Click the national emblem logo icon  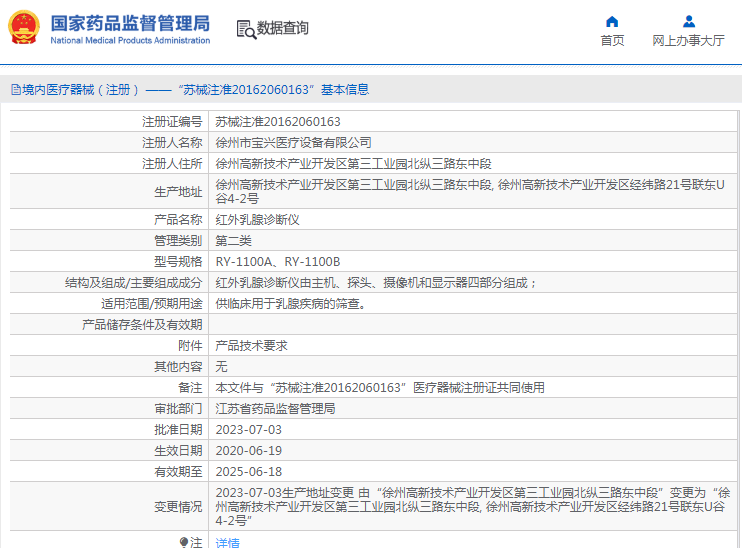(24, 28)
